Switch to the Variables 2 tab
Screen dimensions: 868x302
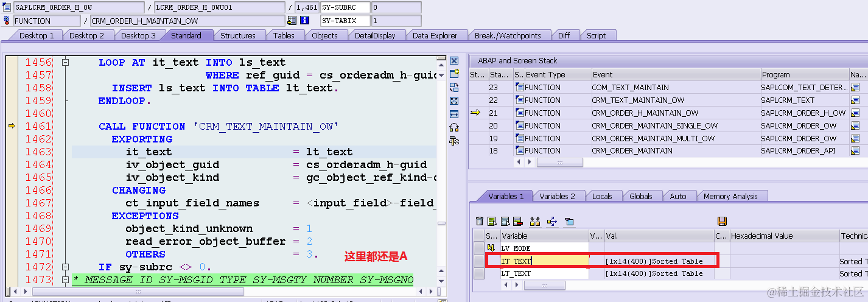pyautogui.click(x=557, y=196)
